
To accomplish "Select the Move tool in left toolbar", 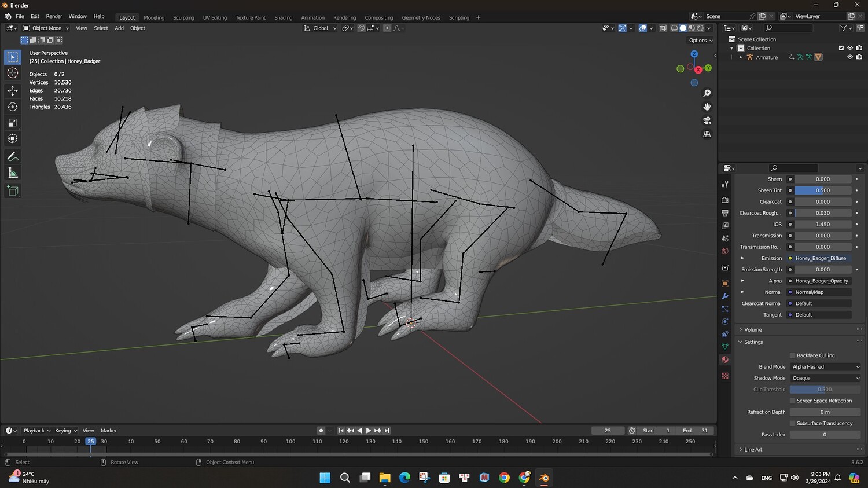I will point(13,90).
